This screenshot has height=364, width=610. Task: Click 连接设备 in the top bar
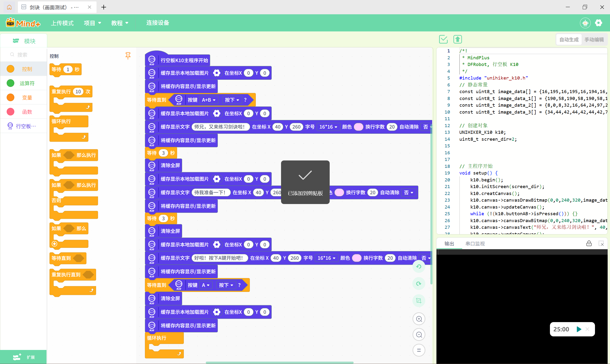(158, 23)
